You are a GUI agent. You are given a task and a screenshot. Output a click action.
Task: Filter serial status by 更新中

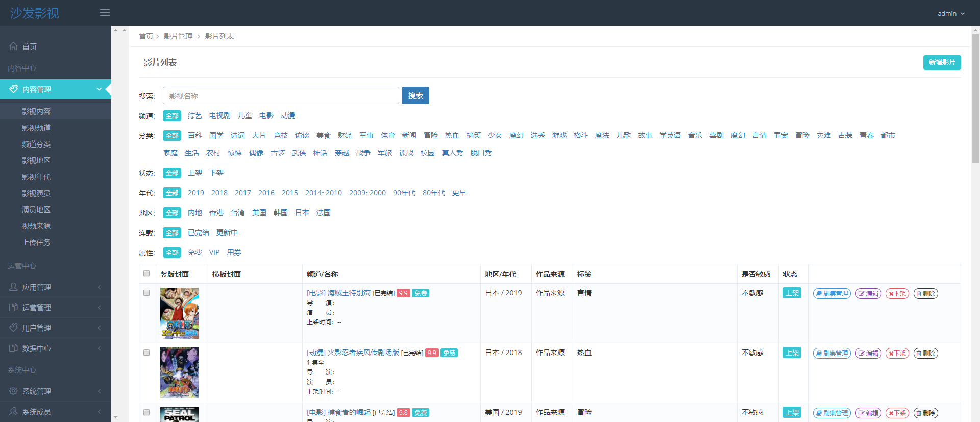[x=227, y=232]
